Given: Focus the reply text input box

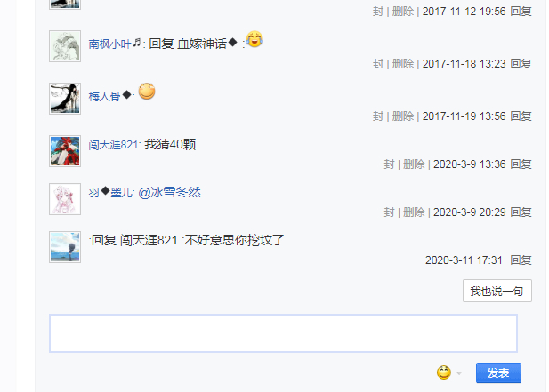Looking at the screenshot, I should [283, 333].
